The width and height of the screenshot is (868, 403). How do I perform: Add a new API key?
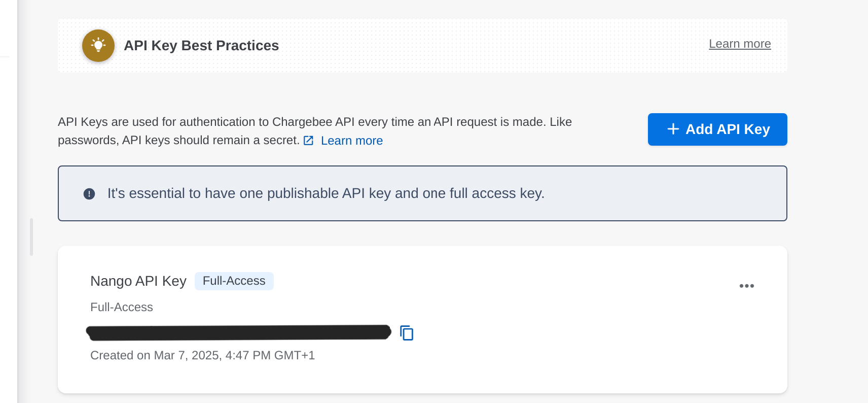(x=717, y=129)
